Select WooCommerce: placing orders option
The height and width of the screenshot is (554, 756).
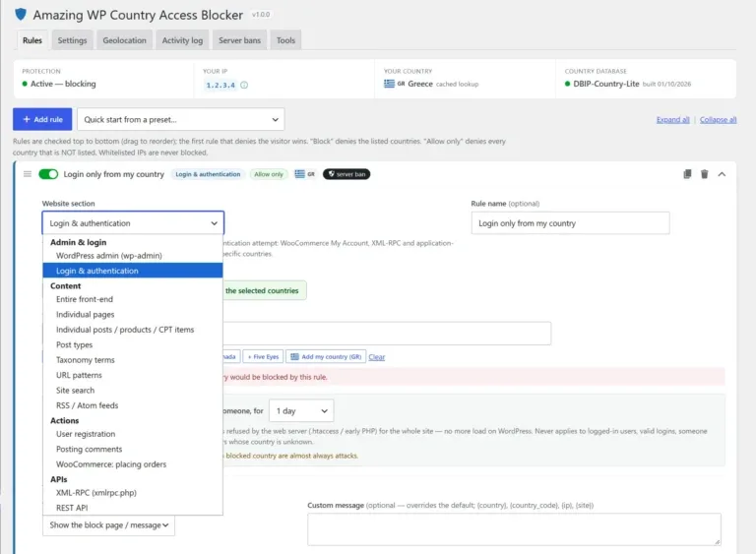pos(133,464)
